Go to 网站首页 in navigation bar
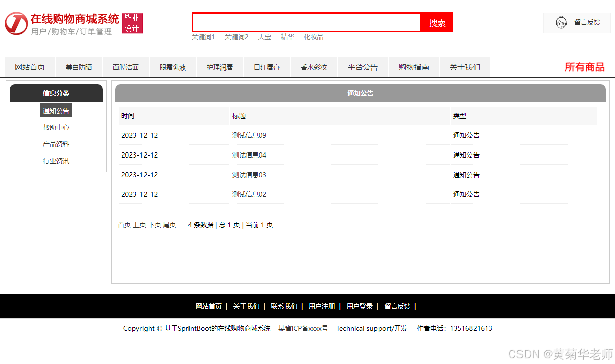Viewport: 615px width, 364px height. (x=30, y=67)
